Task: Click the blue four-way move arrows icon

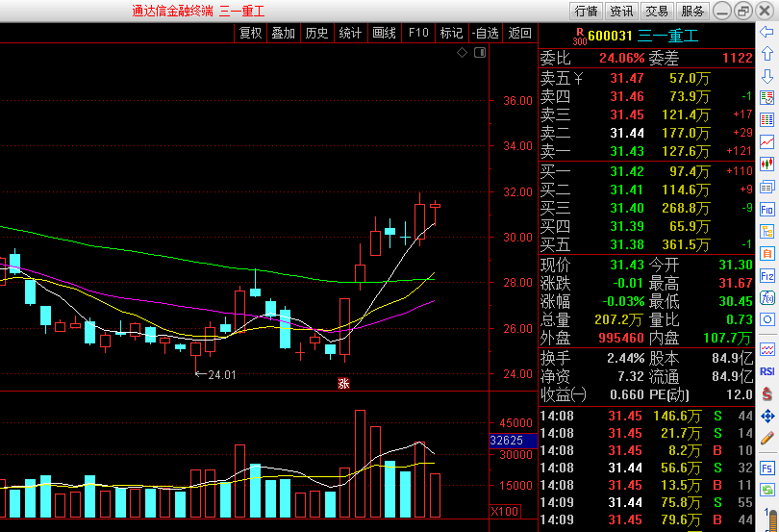Action: tap(767, 417)
